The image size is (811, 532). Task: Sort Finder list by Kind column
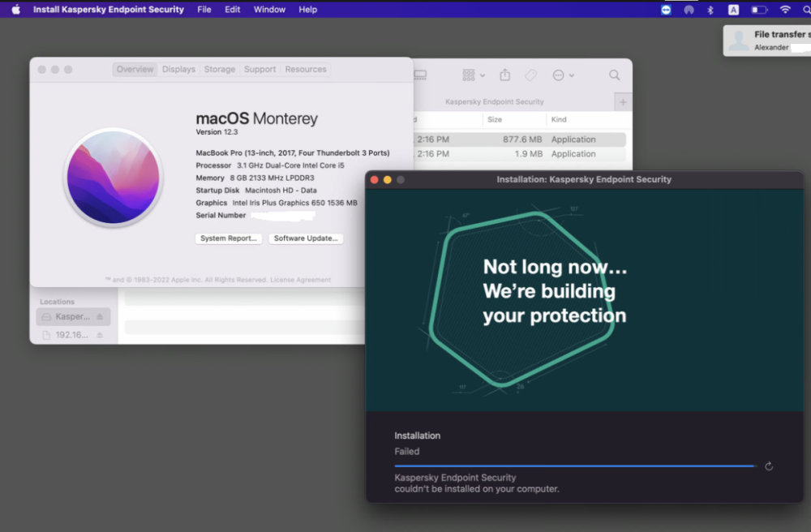pos(559,119)
